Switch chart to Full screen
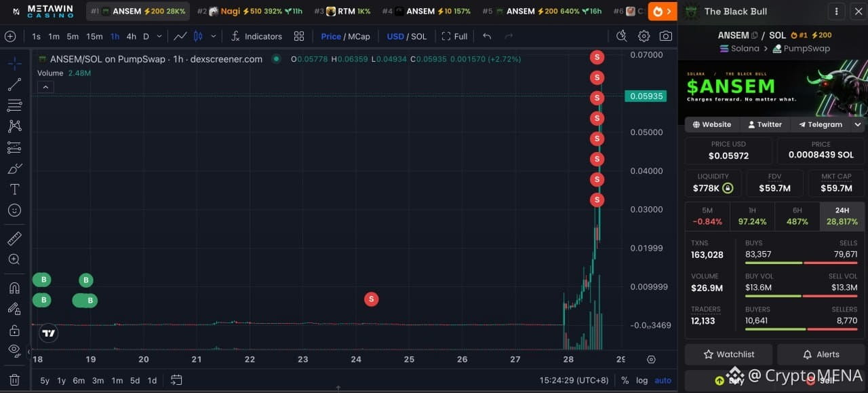868x393 pixels. [x=454, y=36]
